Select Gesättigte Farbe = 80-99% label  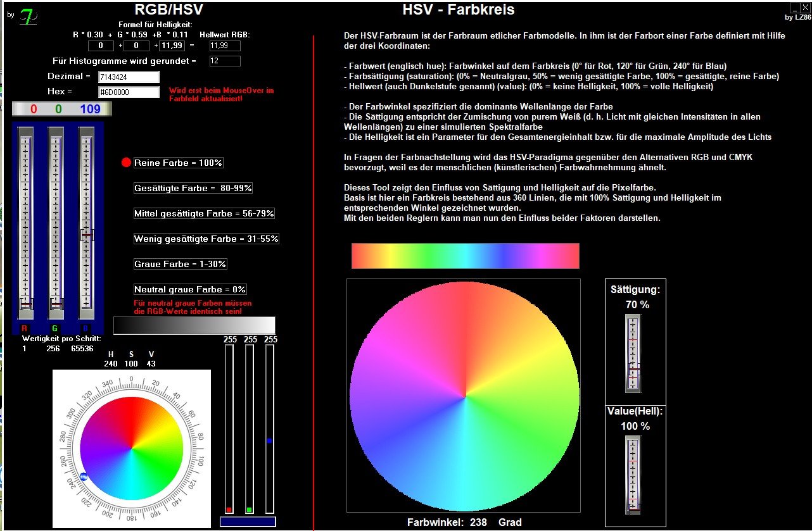click(x=193, y=188)
